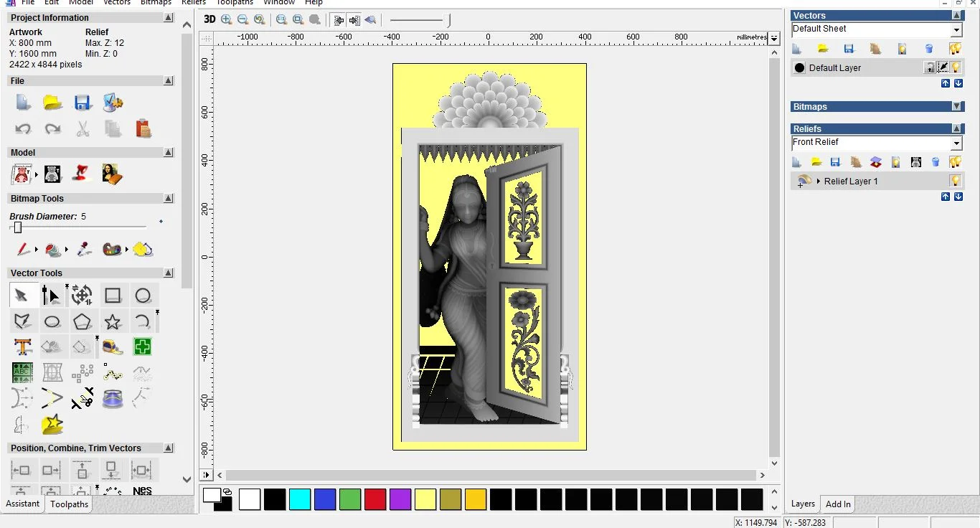This screenshot has height=528, width=980.
Task: Click the 3D view button
Action: (209, 19)
